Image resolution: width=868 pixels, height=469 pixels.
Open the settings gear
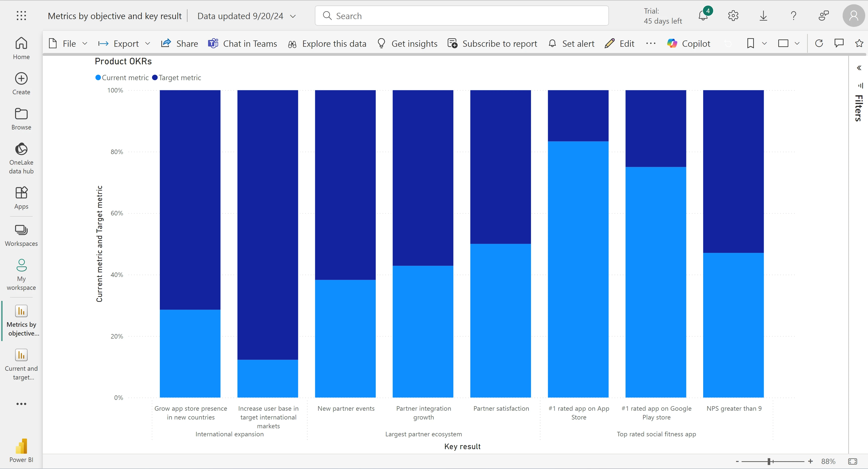[733, 16]
